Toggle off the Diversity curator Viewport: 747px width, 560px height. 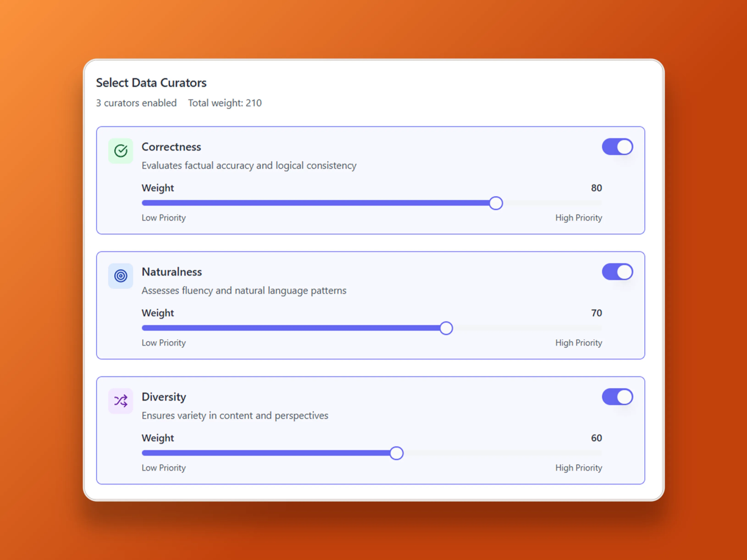[x=617, y=397]
